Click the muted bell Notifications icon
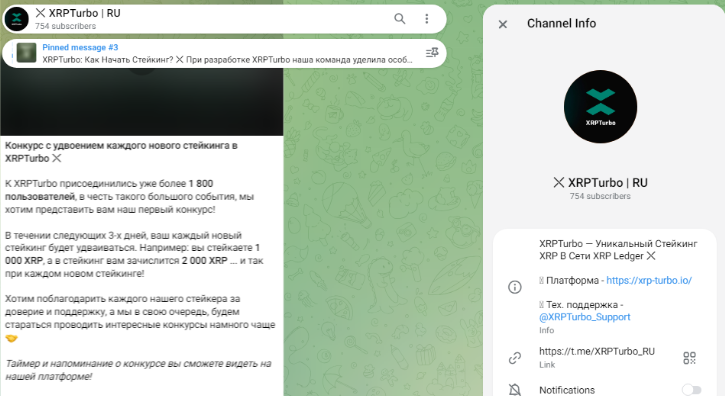 point(515,390)
